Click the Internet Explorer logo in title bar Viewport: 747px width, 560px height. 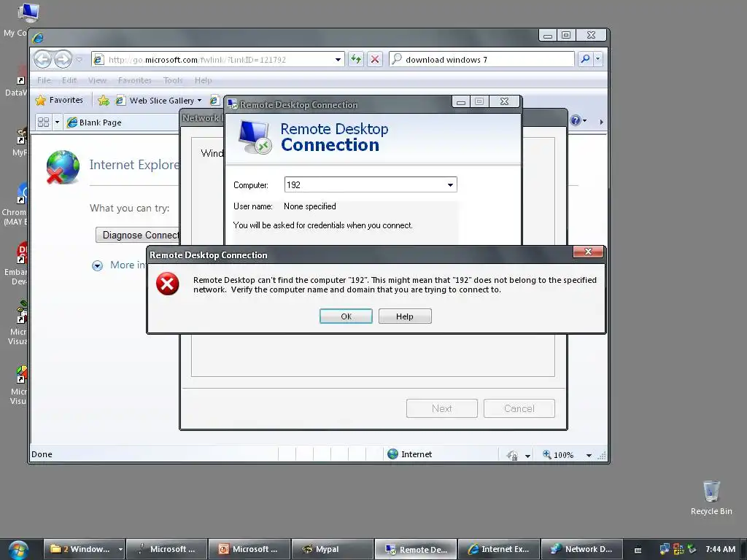pyautogui.click(x=38, y=37)
